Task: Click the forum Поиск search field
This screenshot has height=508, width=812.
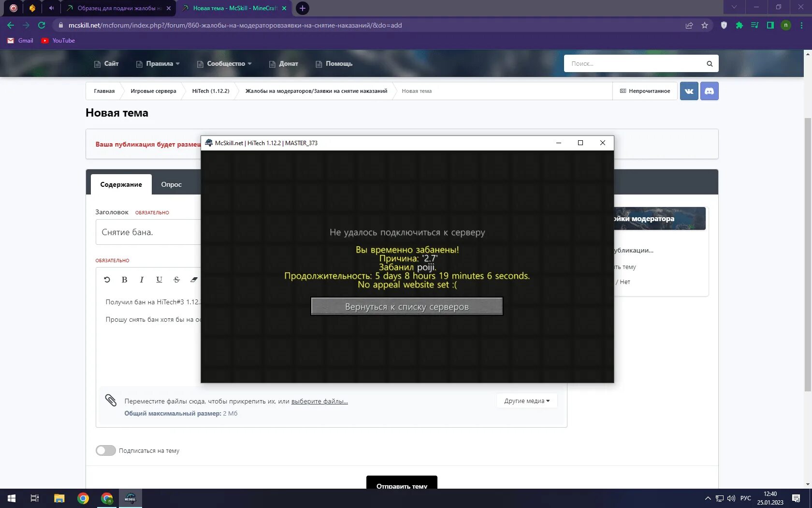Action: (633, 63)
